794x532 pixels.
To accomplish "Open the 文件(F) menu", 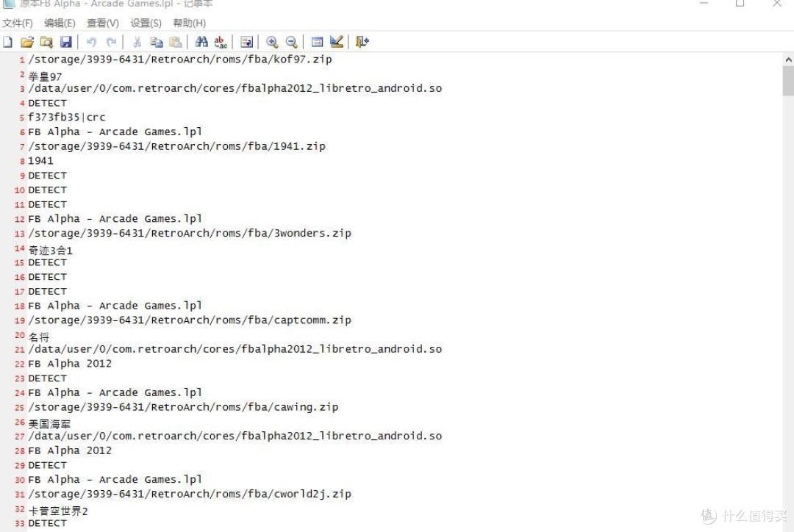I will 17,24.
